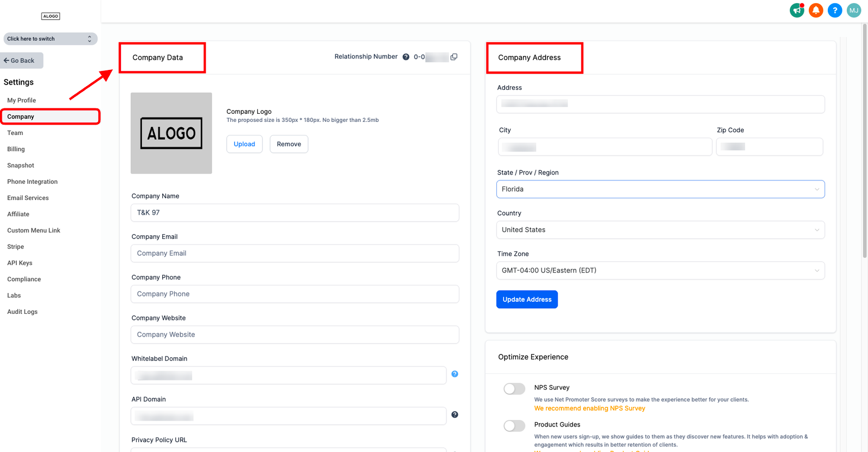This screenshot has height=452, width=868.
Task: Enable the NPS Survey toggle
Action: click(x=514, y=389)
